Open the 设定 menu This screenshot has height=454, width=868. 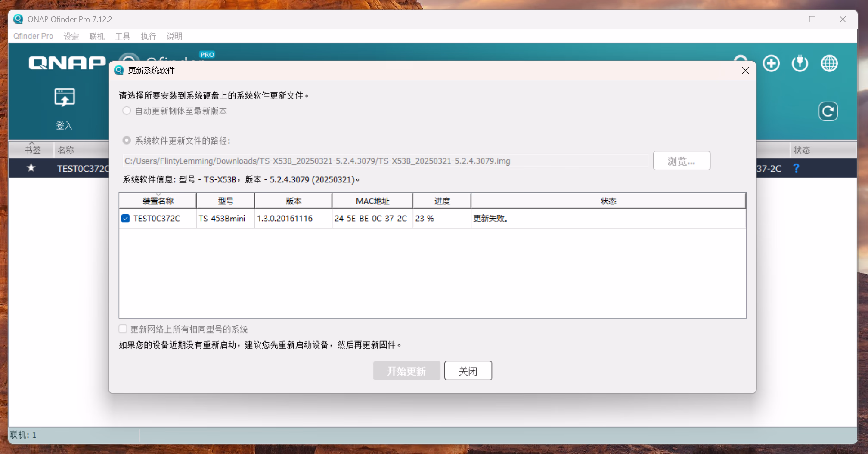coord(71,36)
